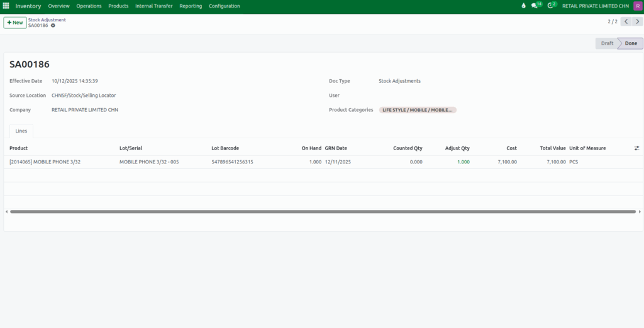Click Company field value RETAIL PRIVATE LIMITED CHN
Image resolution: width=644 pixels, height=328 pixels.
pyautogui.click(x=85, y=110)
